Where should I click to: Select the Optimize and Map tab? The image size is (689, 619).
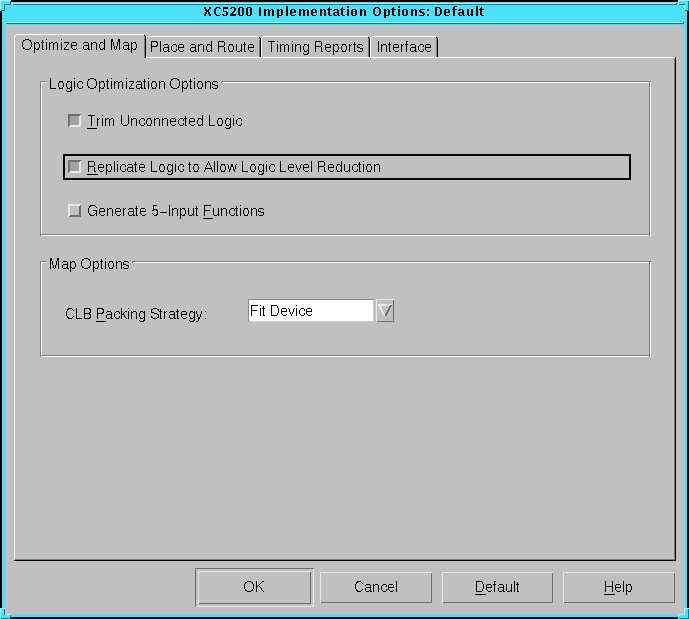[80, 45]
